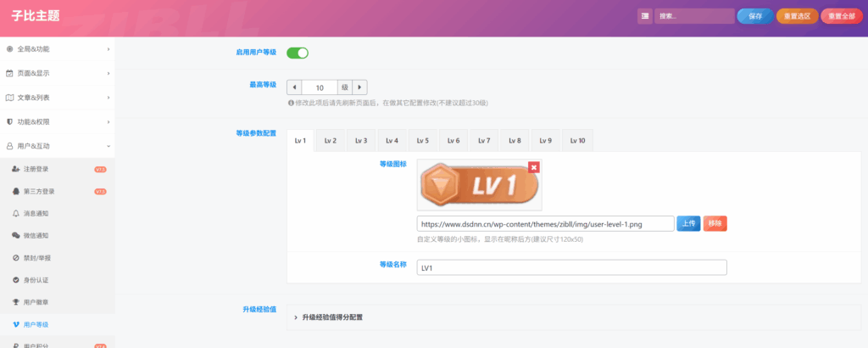Open the Lv 7 tab
Image resolution: width=868 pixels, height=348 pixels.
[484, 141]
